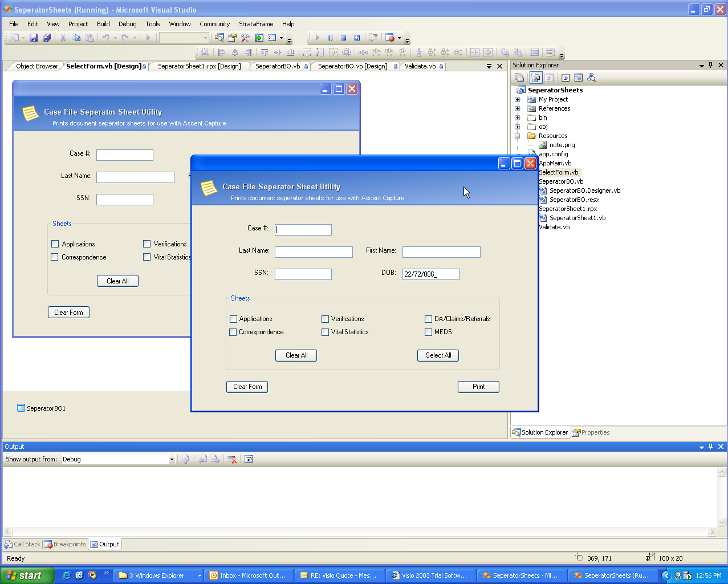Viewport: 728px width, 584px height.
Task: Pause debugging with the Break All button
Action: click(x=330, y=38)
